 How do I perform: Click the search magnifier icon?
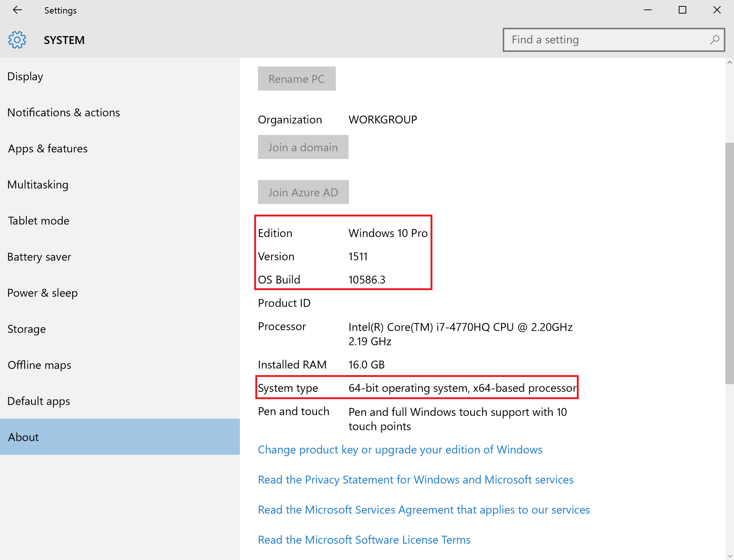tap(714, 40)
